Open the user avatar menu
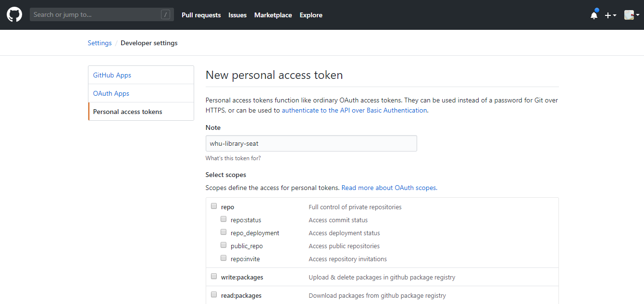644x304 pixels. click(632, 15)
